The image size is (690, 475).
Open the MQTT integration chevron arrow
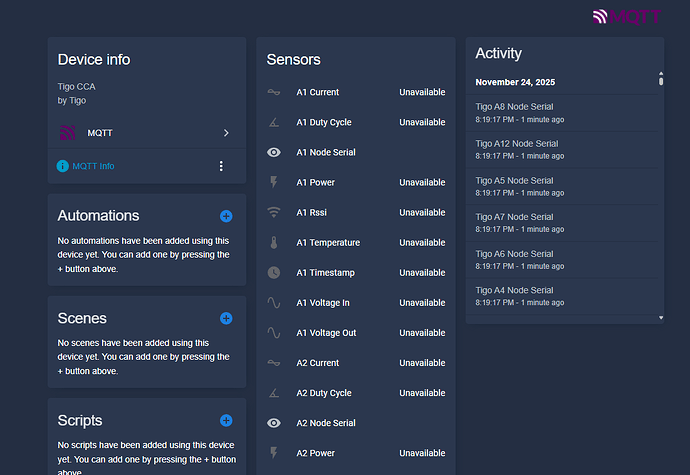coord(226,133)
